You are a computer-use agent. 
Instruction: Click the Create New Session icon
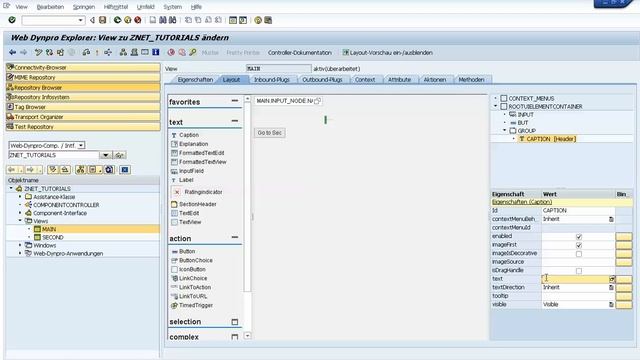233,20
